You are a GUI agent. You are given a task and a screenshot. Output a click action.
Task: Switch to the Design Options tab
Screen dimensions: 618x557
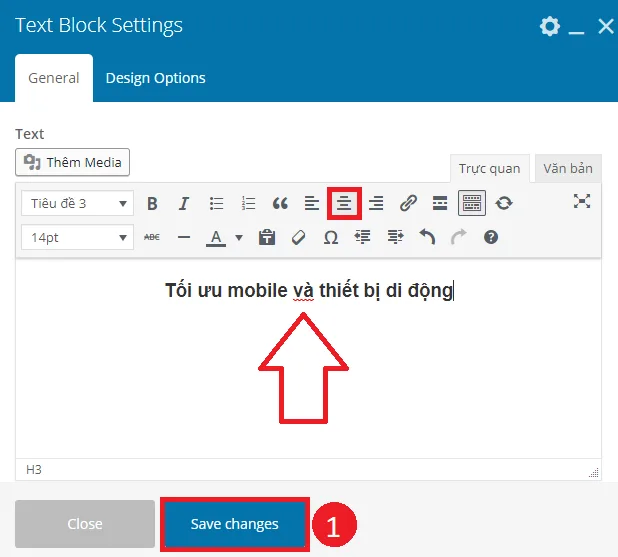click(x=155, y=78)
